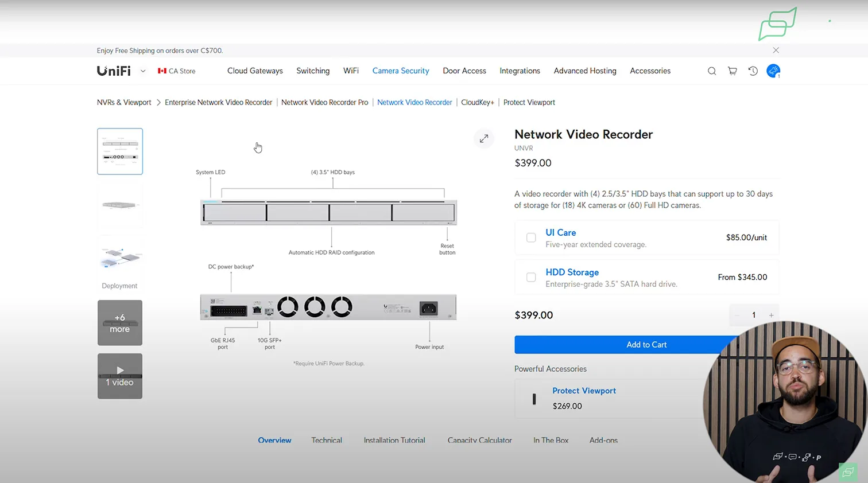868x483 pixels.
Task: Select the Network Video Recorder link
Action: click(x=414, y=103)
